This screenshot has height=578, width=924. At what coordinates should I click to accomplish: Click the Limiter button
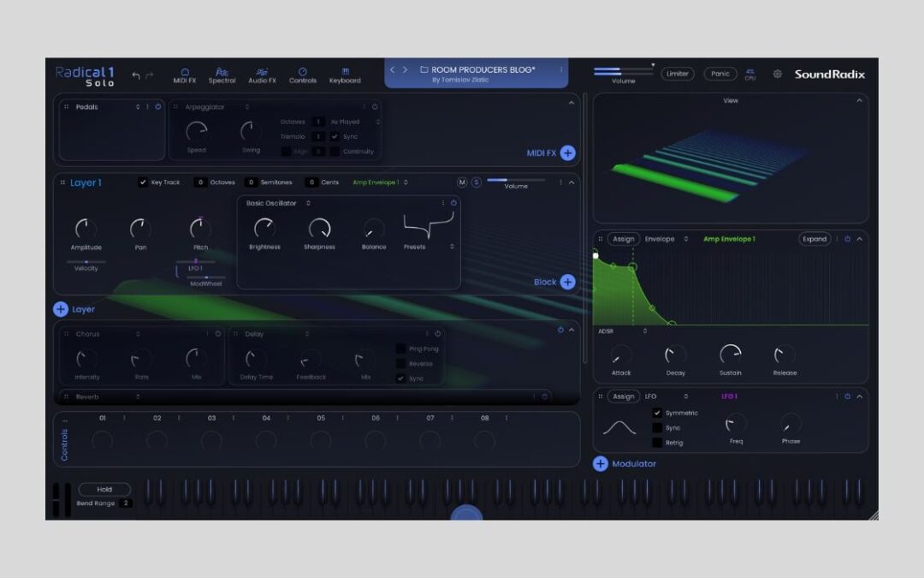point(677,74)
